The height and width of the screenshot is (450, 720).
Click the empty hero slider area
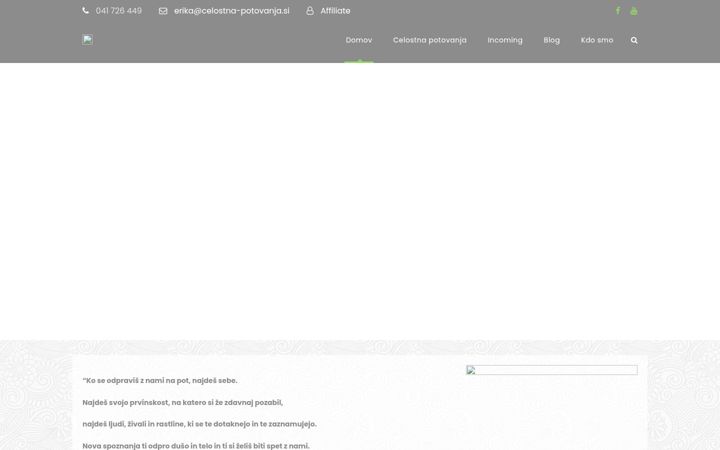point(360,201)
